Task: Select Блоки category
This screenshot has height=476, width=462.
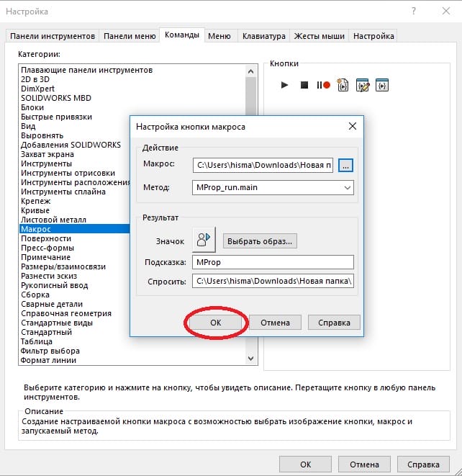Action: click(32, 108)
